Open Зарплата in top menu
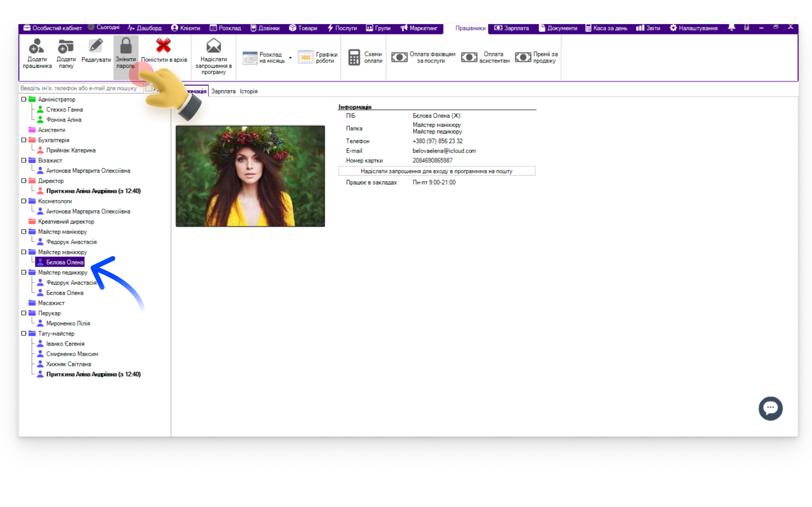Image resolution: width=812 pixels, height=507 pixels. coord(511,28)
